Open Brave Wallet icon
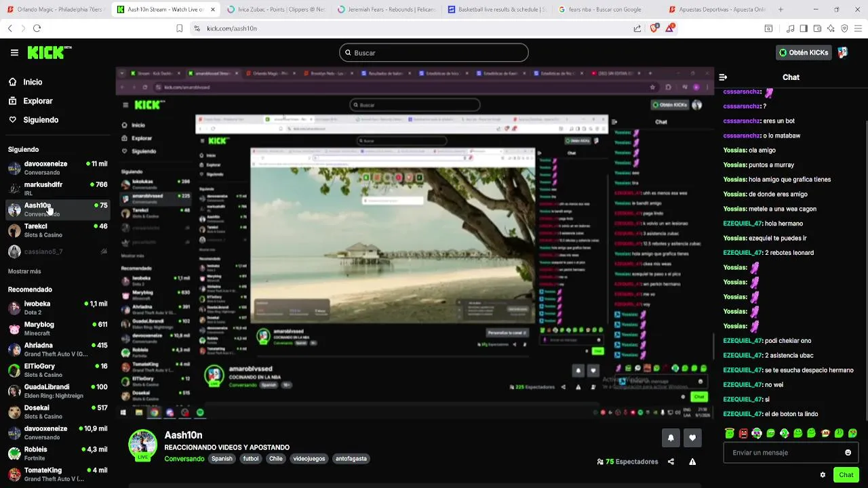 click(x=817, y=28)
